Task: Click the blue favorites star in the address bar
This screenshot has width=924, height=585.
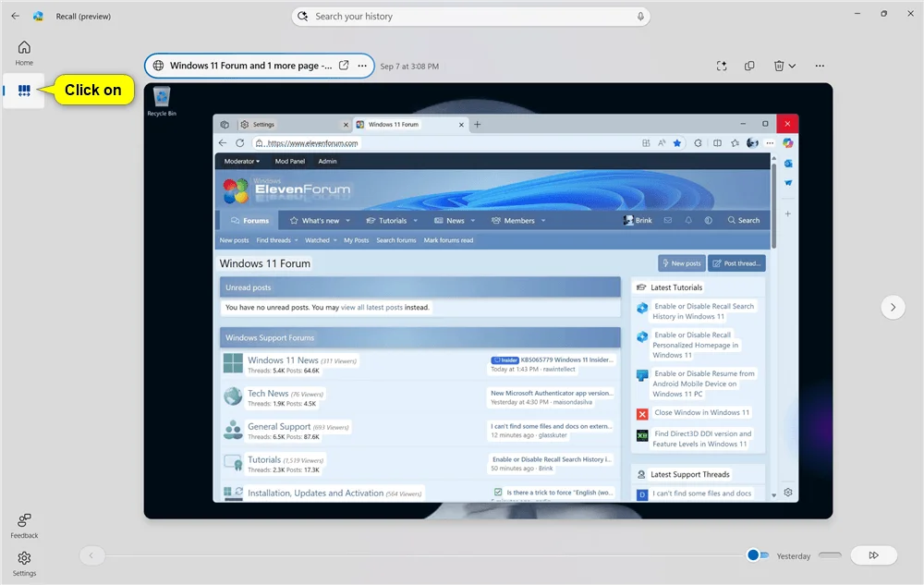Action: (x=677, y=143)
